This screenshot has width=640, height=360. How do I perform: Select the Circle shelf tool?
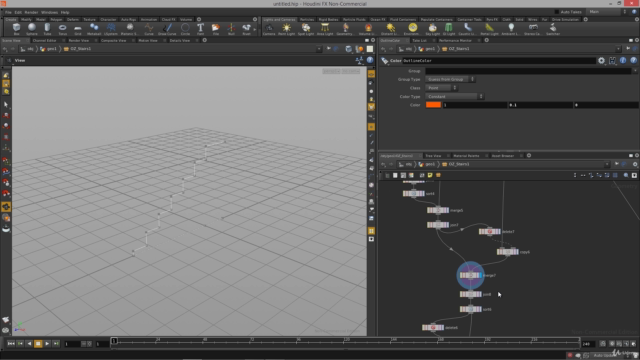pyautogui.click(x=185, y=29)
